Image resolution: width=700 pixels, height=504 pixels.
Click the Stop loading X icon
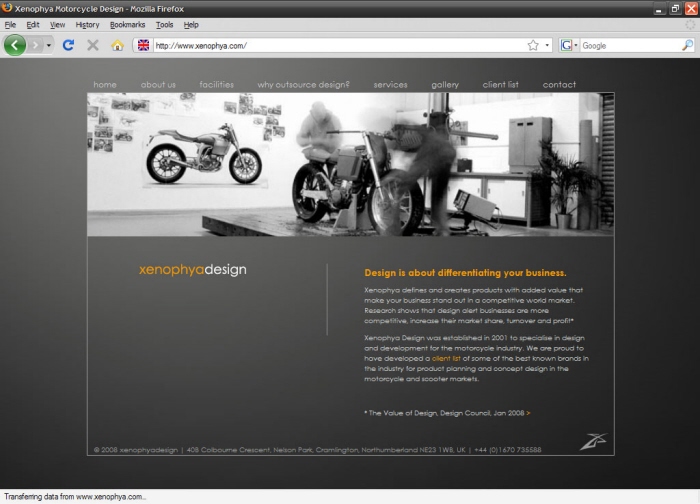(93, 45)
